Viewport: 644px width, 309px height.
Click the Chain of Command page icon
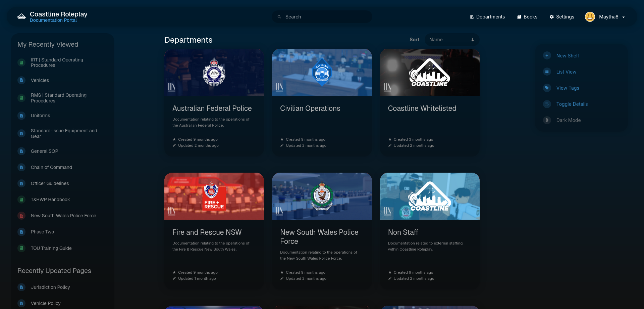tap(21, 167)
